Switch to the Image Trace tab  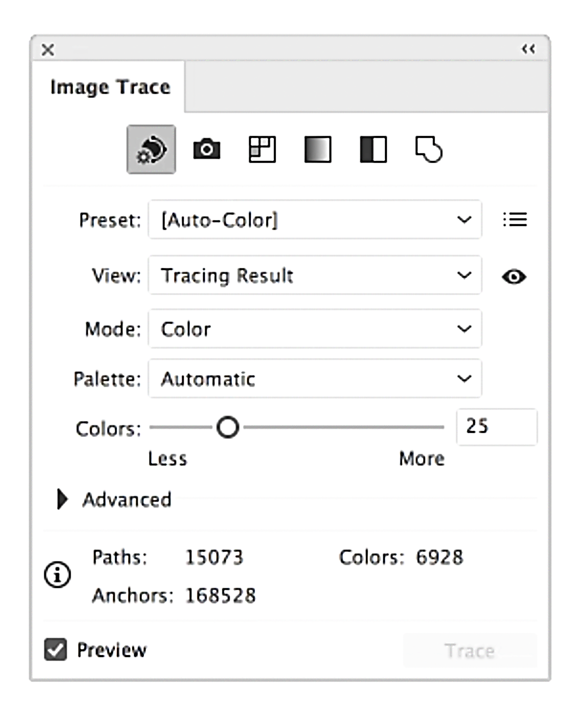pos(110,87)
